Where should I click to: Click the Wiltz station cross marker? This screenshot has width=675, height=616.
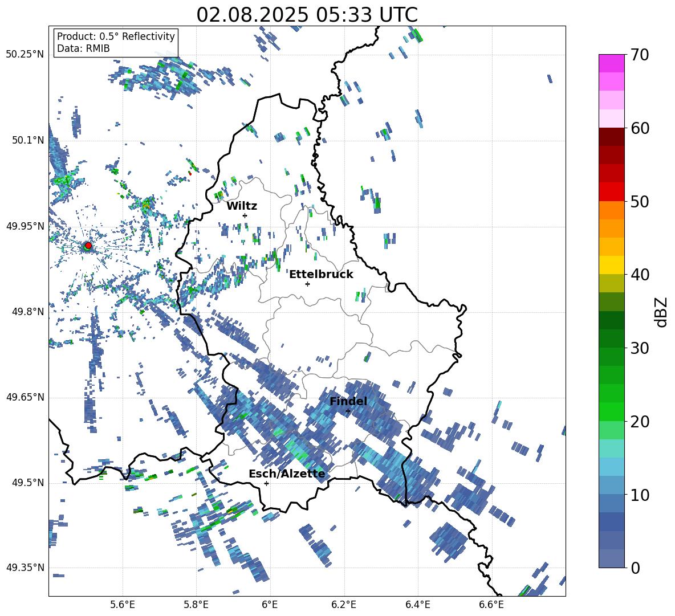[x=245, y=215]
